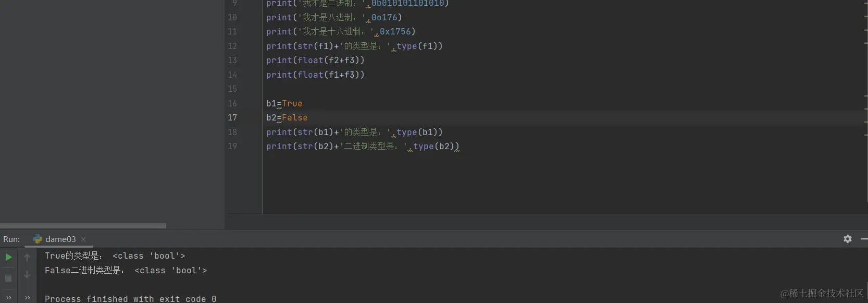Click console output 'True的类型是: <class 'bool'>'
868x303 pixels.
pyautogui.click(x=115, y=256)
